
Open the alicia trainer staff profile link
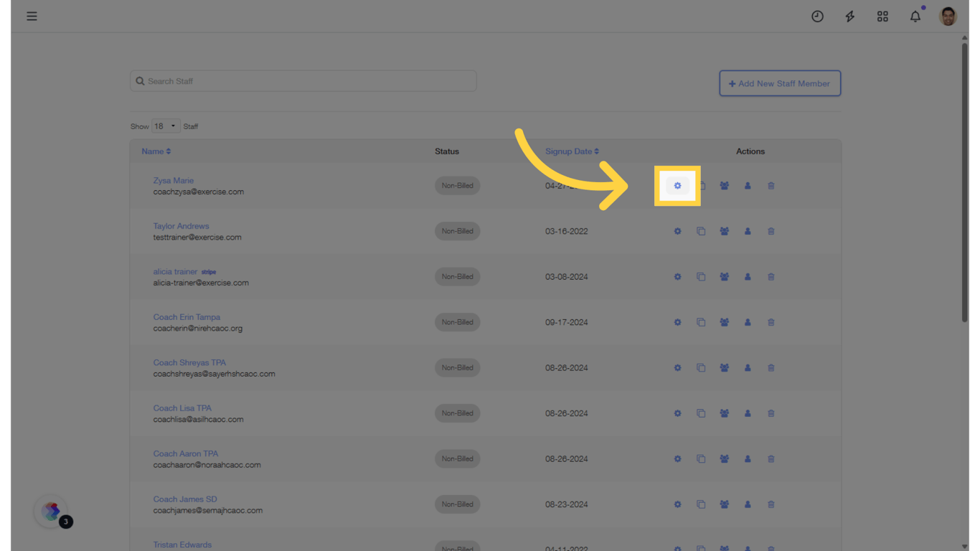pos(175,272)
